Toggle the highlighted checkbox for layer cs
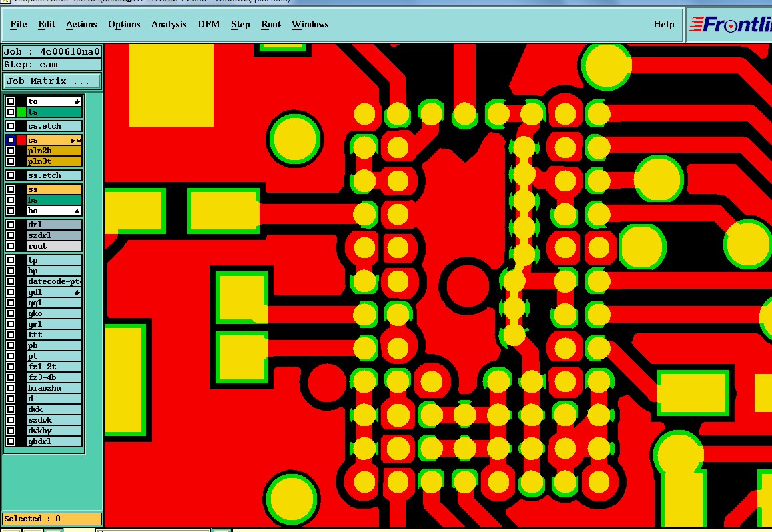This screenshot has height=532, width=772. (11, 140)
